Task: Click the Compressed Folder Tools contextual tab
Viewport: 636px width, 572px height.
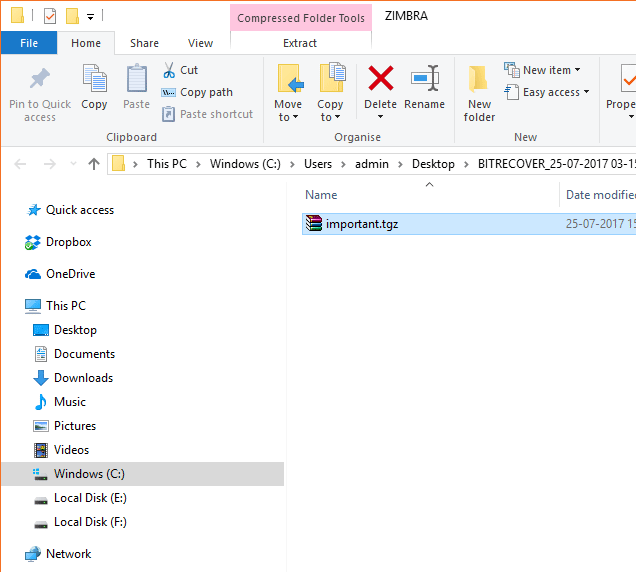Action: [301, 18]
